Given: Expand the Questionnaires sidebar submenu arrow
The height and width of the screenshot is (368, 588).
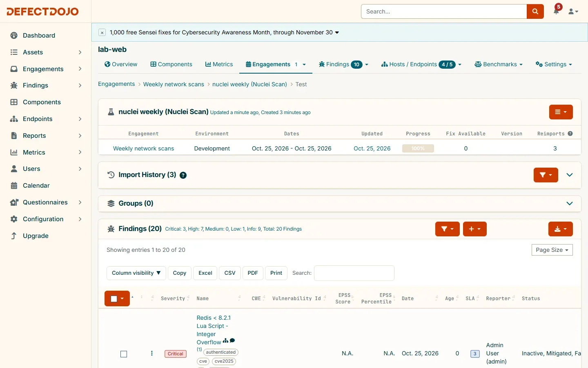Looking at the screenshot, I should tap(80, 202).
